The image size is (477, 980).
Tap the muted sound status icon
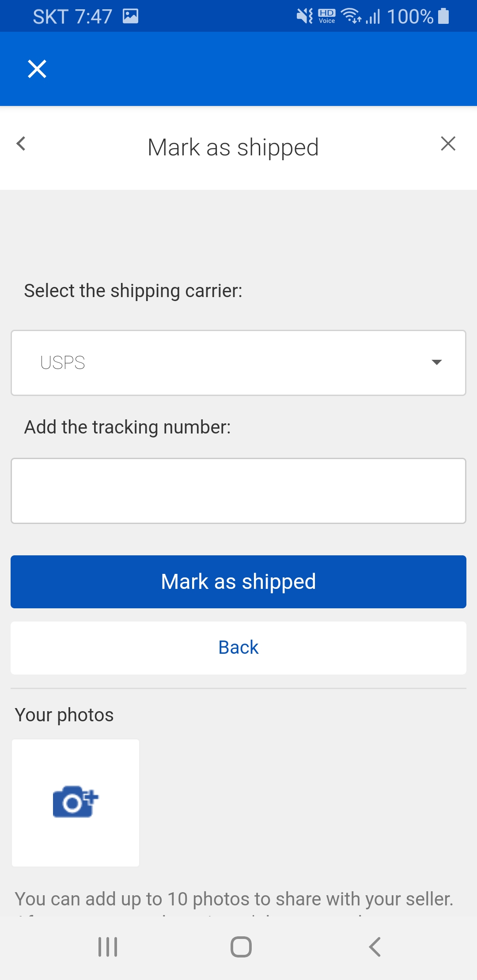tap(304, 16)
